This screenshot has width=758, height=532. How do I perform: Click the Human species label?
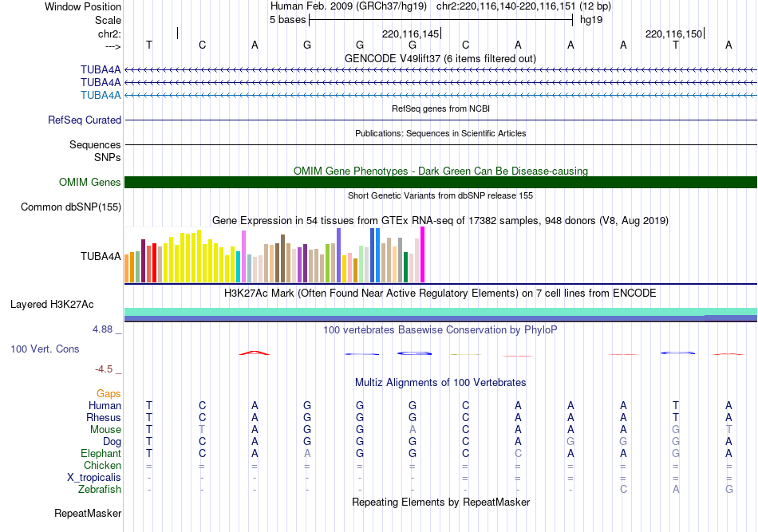click(x=105, y=405)
